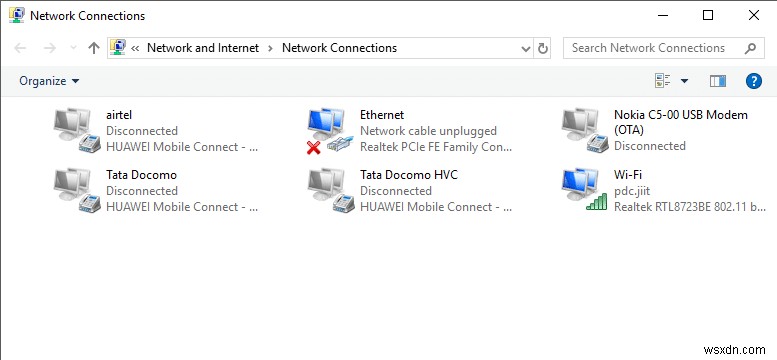Close the Network Connections window
The width and height of the screenshot is (777, 360).
click(754, 15)
